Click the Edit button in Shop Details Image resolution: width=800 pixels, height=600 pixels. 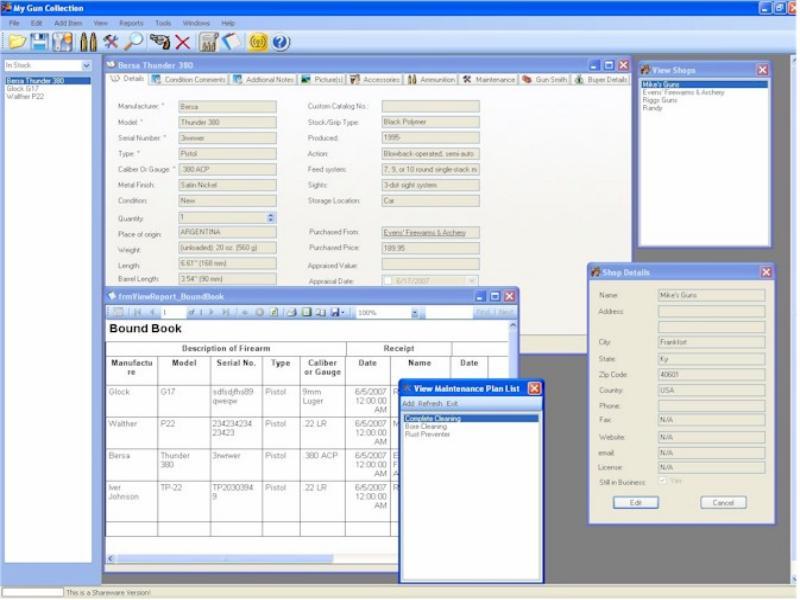click(636, 503)
